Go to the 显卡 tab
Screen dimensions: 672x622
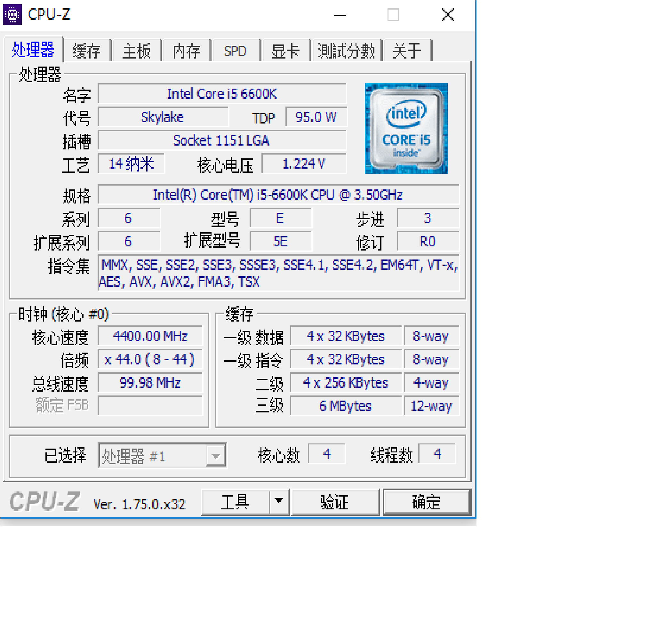pos(285,51)
